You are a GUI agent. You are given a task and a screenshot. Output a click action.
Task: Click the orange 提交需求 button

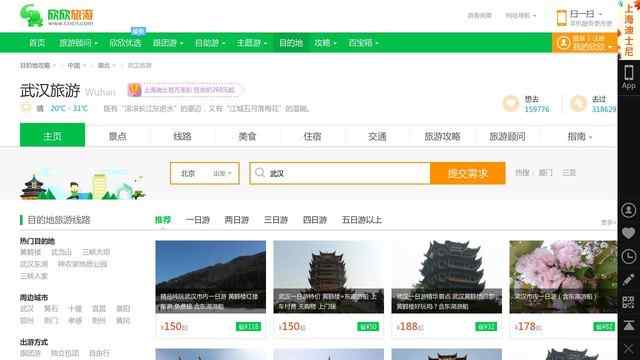pyautogui.click(x=468, y=173)
